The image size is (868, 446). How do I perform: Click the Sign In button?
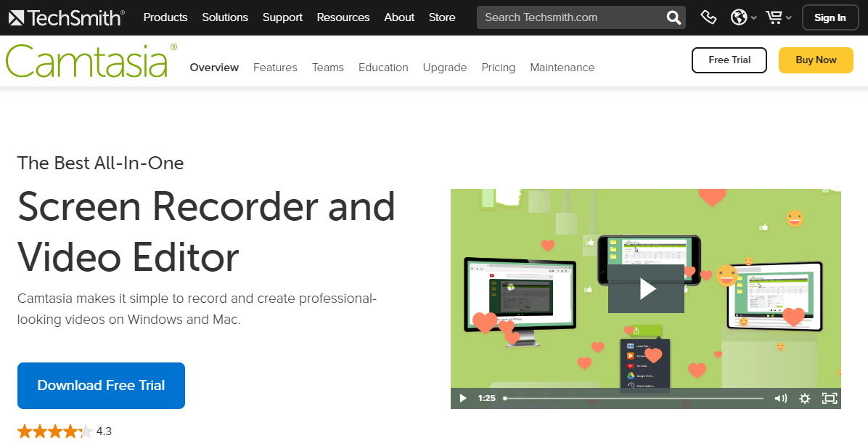[x=830, y=17]
